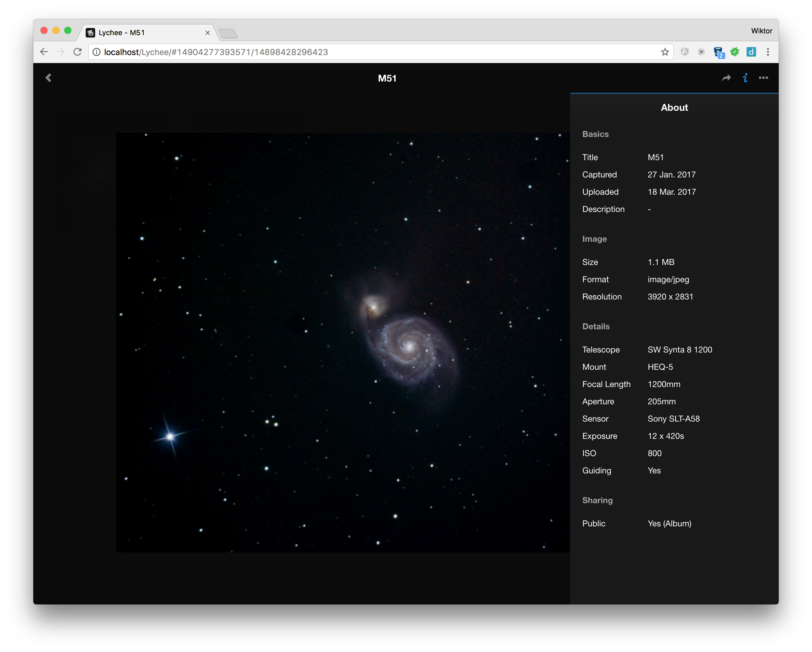Click the blue 'd' extension icon
Screen dimensions: 812x652
point(751,52)
